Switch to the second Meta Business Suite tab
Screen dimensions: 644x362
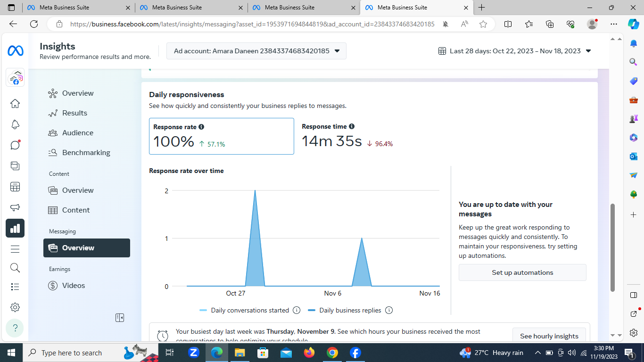tap(191, 8)
